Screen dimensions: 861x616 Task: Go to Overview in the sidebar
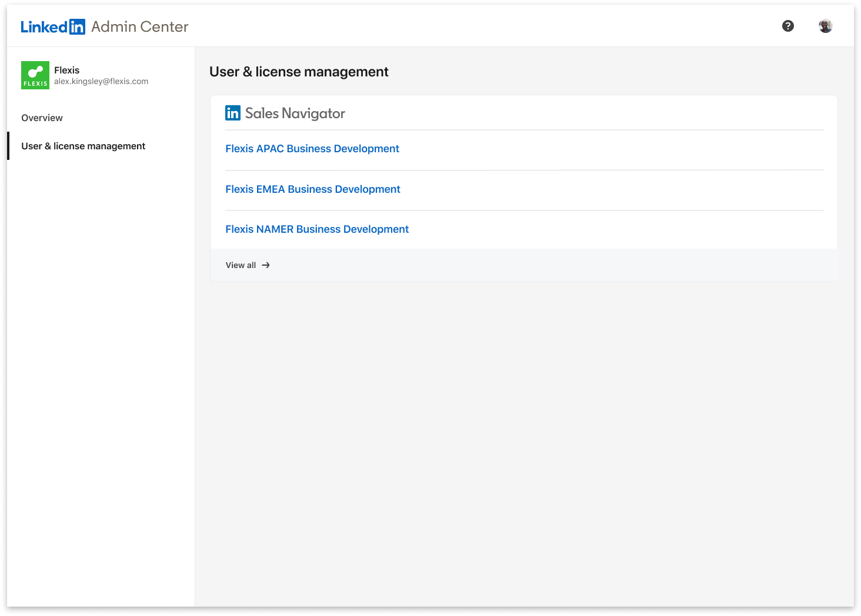point(42,118)
